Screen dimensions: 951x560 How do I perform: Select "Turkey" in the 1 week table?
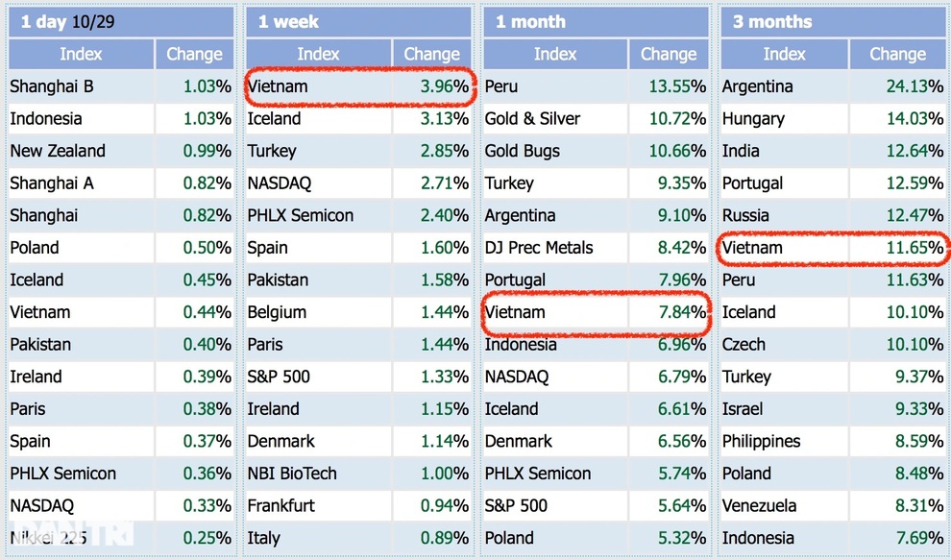(272, 151)
